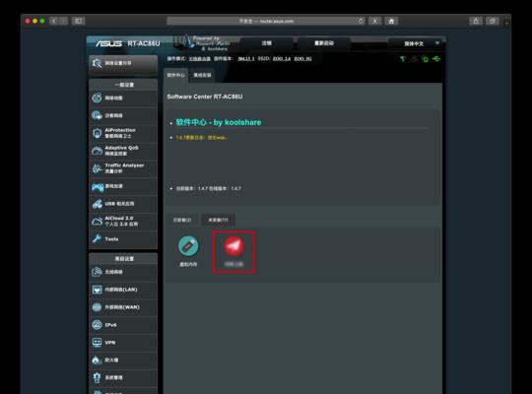Click the green USB status icon
Screen dimensions: 532x394
436,59
